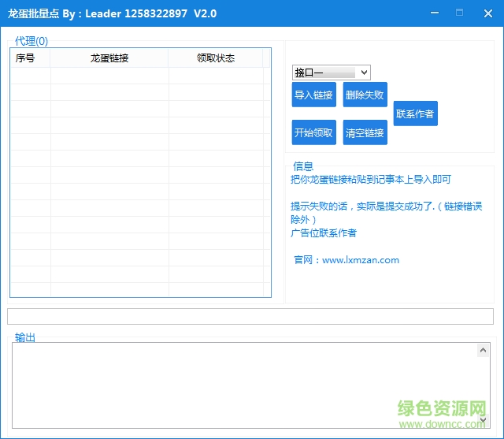504x439 pixels.
Task: Click the text 把你龙蛋链接粘贴到记事本上导入即可
Action: [x=371, y=180]
